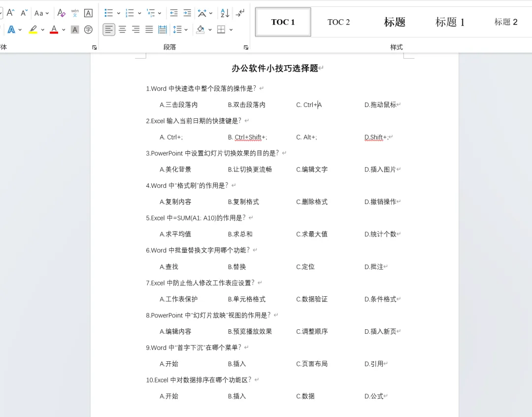532x417 pixels.
Task: Open the borders dropdown arrow
Action: tap(231, 30)
